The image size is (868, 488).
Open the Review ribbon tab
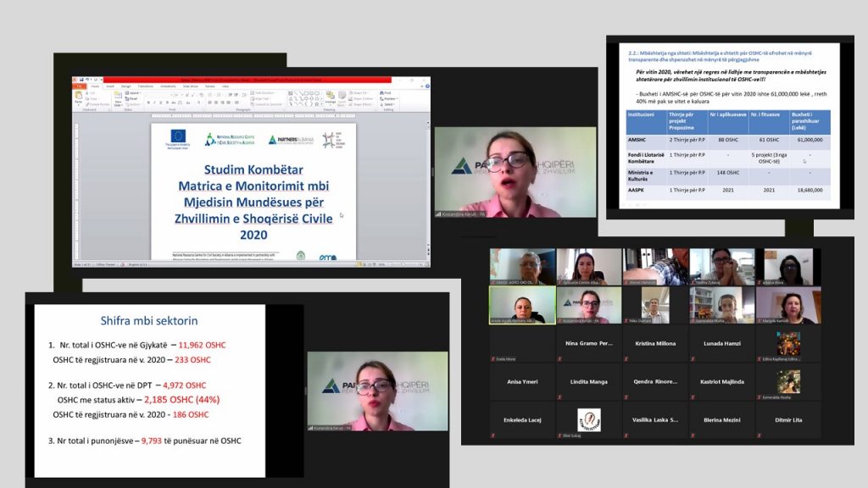[210, 86]
